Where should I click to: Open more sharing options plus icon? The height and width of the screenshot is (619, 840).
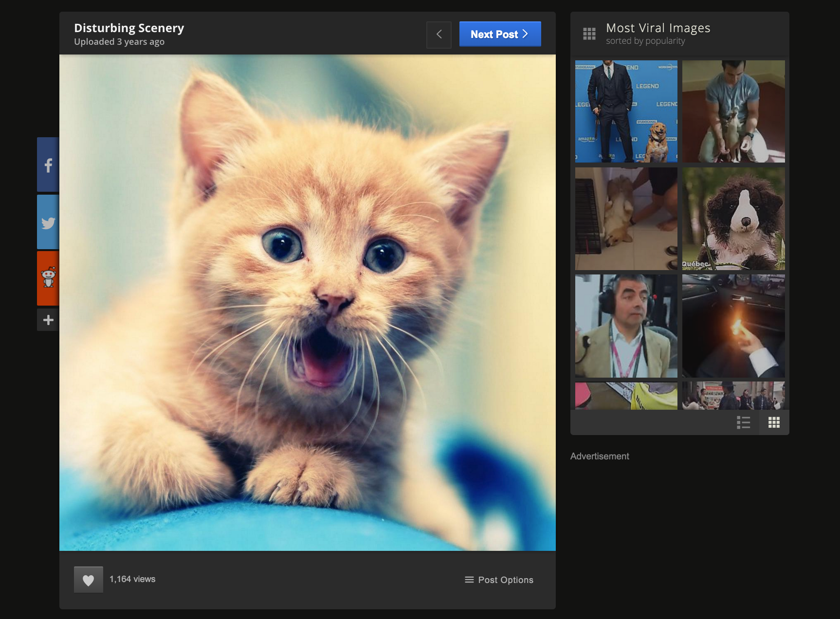point(48,320)
